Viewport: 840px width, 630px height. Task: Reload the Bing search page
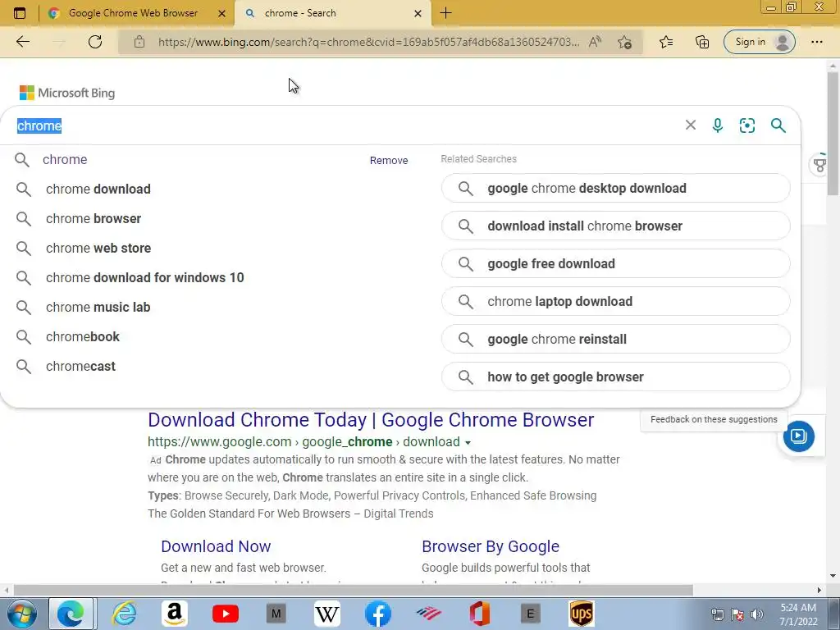[95, 42]
